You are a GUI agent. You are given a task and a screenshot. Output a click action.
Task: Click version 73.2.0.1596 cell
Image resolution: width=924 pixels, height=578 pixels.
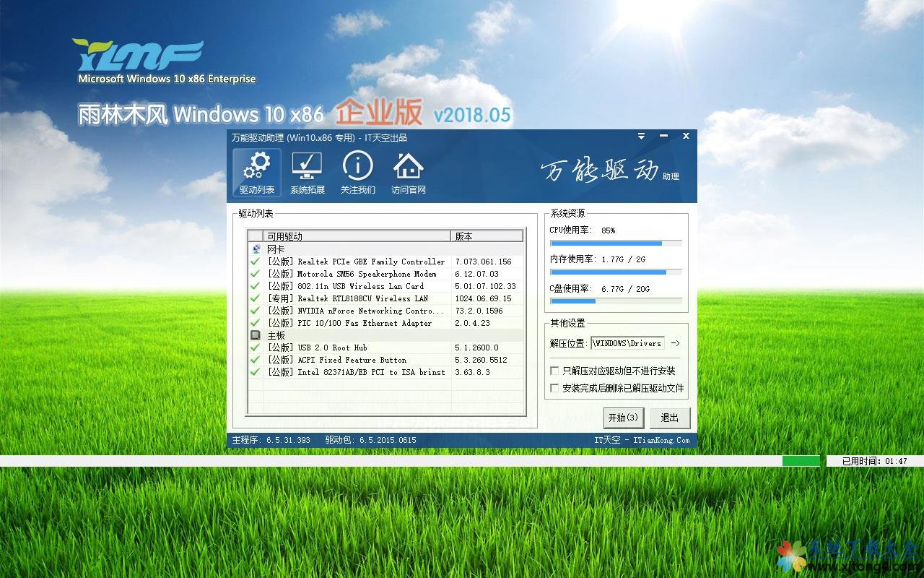[x=479, y=311]
